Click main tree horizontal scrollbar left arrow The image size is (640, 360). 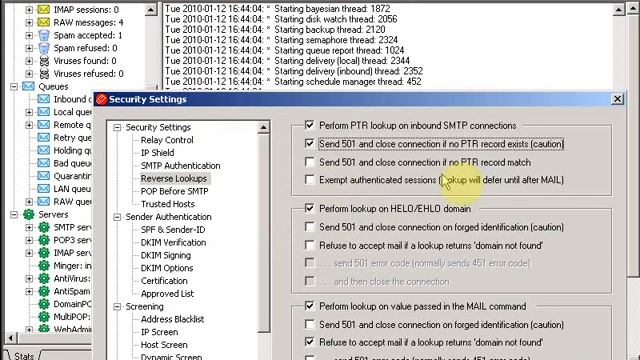coord(10,338)
